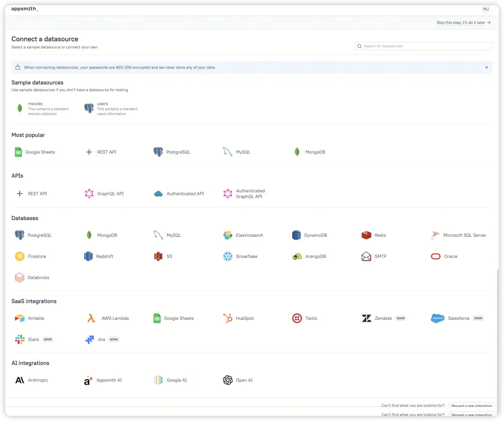The width and height of the screenshot is (504, 421).
Task: Click the SaaS integrations heading
Action: [x=34, y=301]
